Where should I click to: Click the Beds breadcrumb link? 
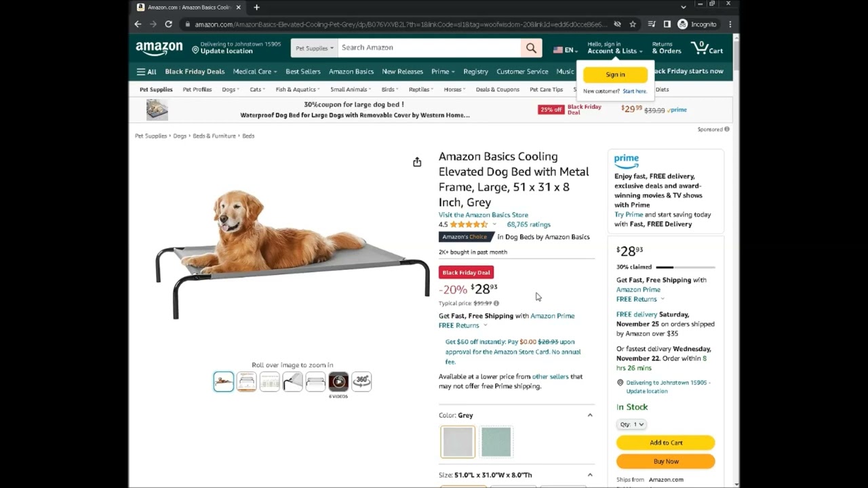tap(248, 136)
